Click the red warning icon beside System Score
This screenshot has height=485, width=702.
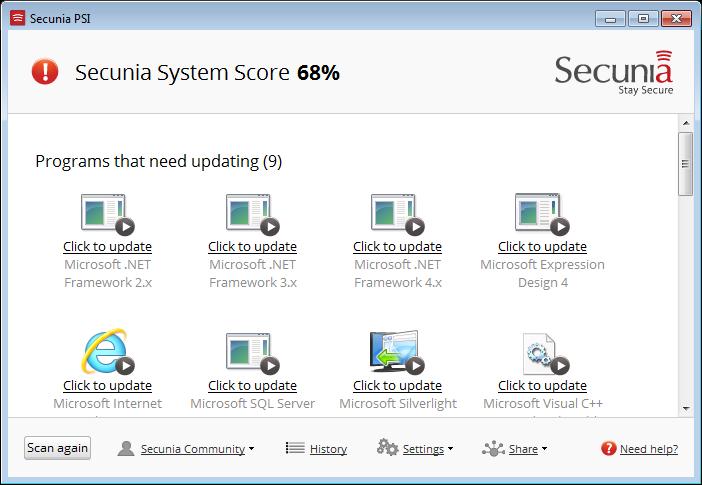45,72
